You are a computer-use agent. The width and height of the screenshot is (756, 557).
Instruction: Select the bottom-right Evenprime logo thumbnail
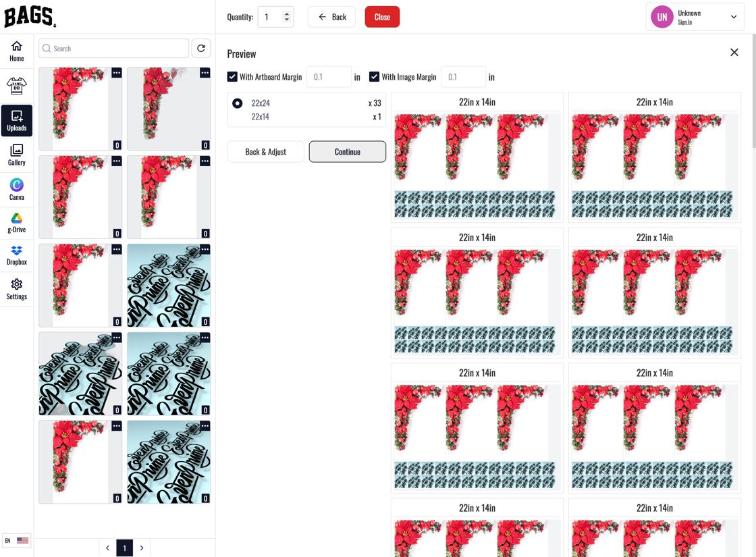[169, 462]
